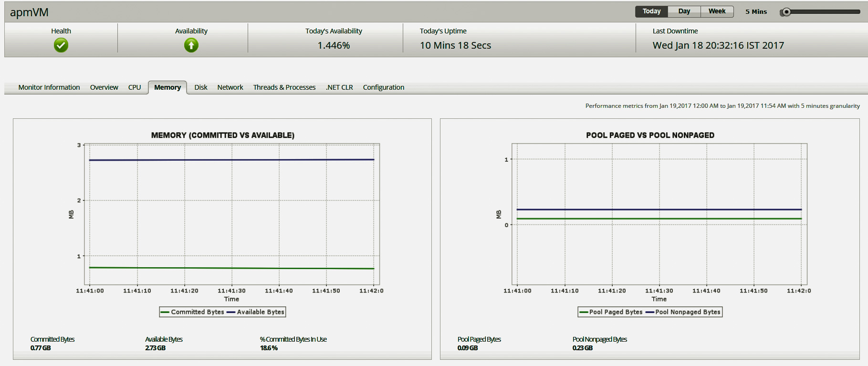
Task: Click the Performance metrics date range text
Action: (722, 106)
